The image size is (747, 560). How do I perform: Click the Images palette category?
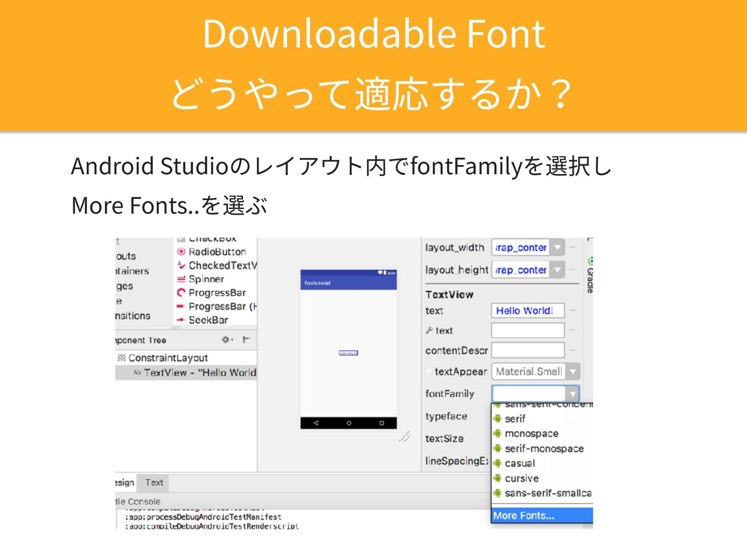pos(124,286)
